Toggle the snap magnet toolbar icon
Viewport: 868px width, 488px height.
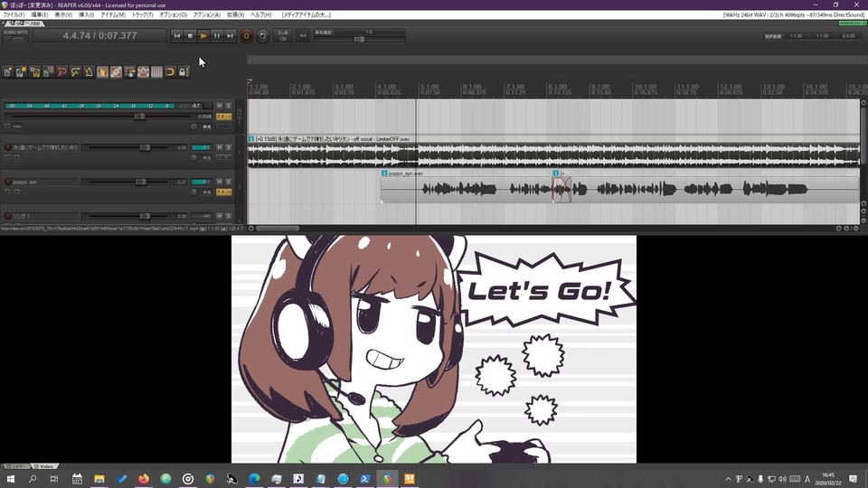169,71
